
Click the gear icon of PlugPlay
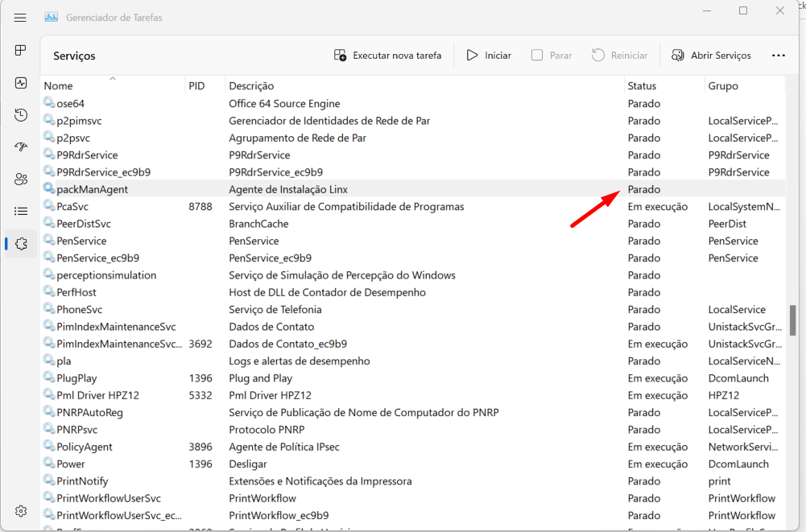[x=49, y=377]
